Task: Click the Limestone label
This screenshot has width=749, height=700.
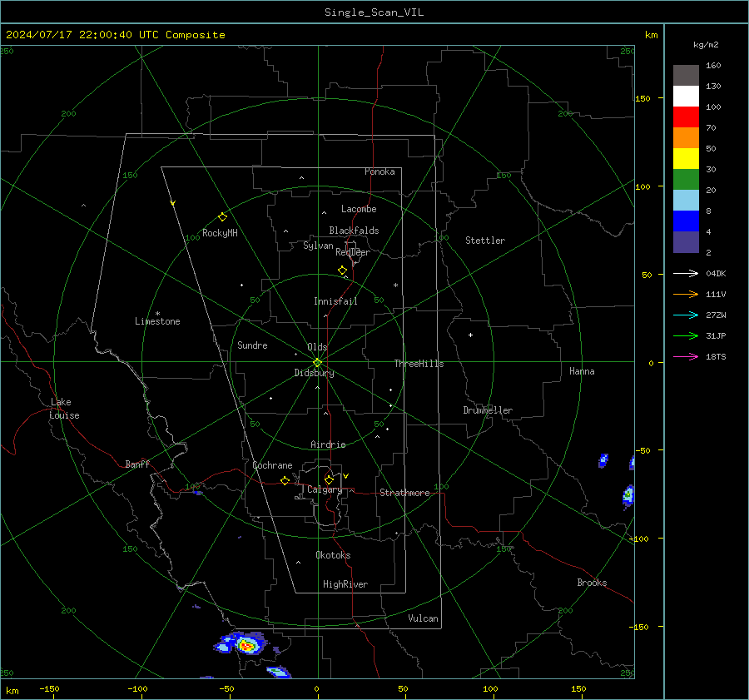Action: [157, 321]
